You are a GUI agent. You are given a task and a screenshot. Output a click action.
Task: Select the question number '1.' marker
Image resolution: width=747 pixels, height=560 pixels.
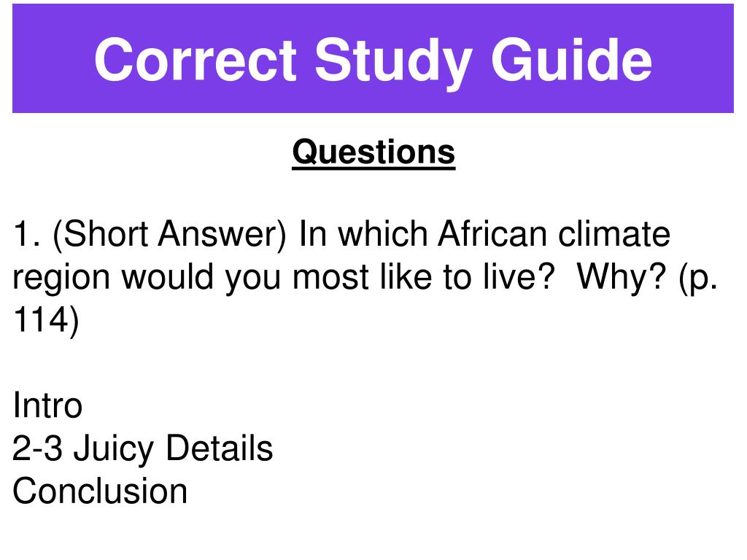(27, 234)
